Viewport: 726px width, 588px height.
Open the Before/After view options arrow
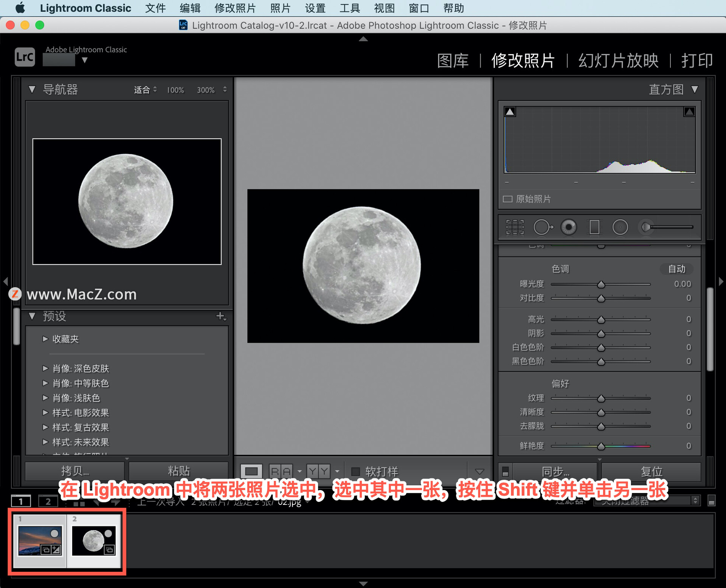337,472
